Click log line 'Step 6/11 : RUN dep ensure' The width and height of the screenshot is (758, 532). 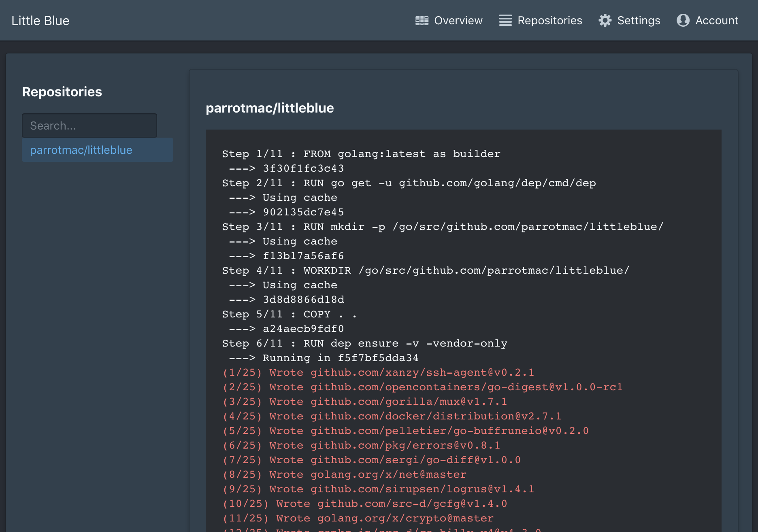pyautogui.click(x=365, y=343)
